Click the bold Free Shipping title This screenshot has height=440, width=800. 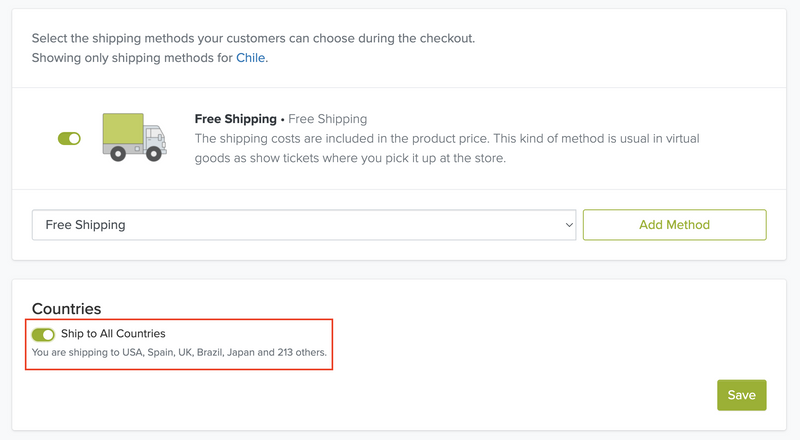pos(236,119)
